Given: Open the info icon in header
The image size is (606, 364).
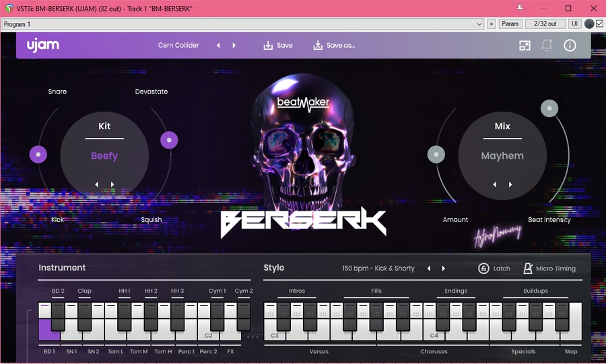Looking at the screenshot, I should click(x=570, y=45).
